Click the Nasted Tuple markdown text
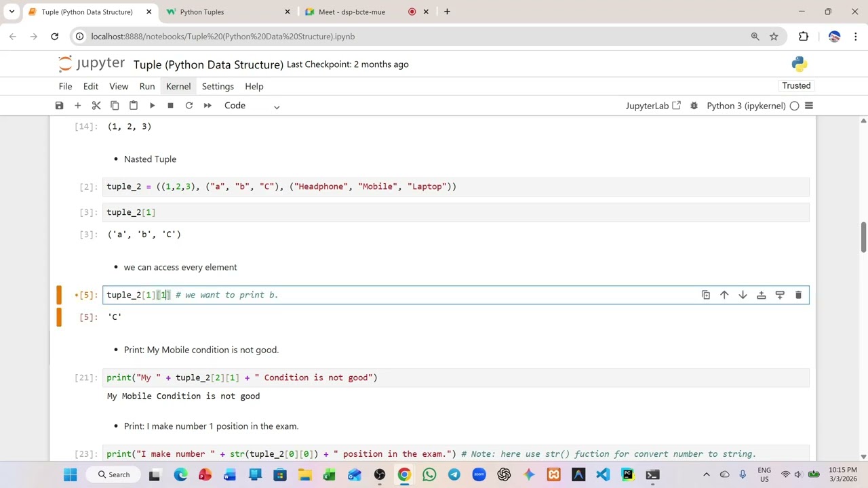This screenshot has height=488, width=868. tap(150, 159)
